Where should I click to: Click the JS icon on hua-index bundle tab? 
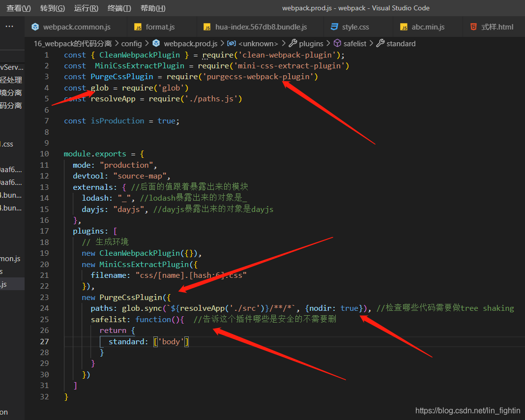tap(207, 27)
